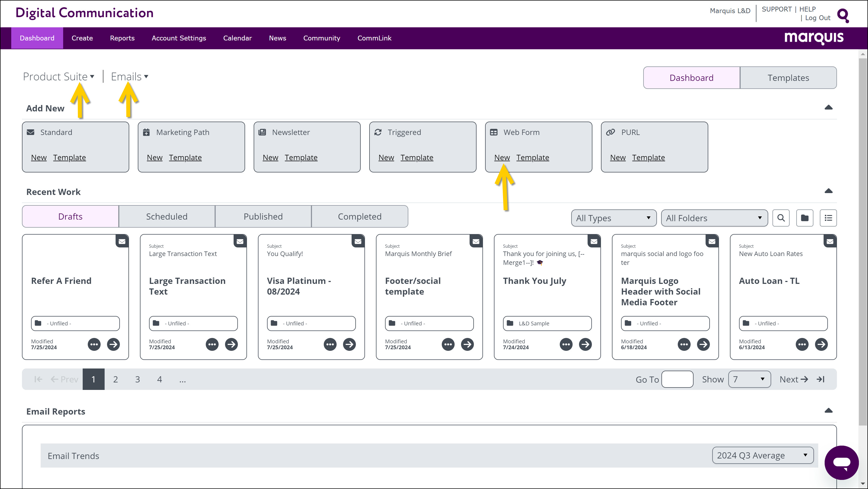
Task: Open more options for Auto Loan - TL
Action: [x=802, y=344]
